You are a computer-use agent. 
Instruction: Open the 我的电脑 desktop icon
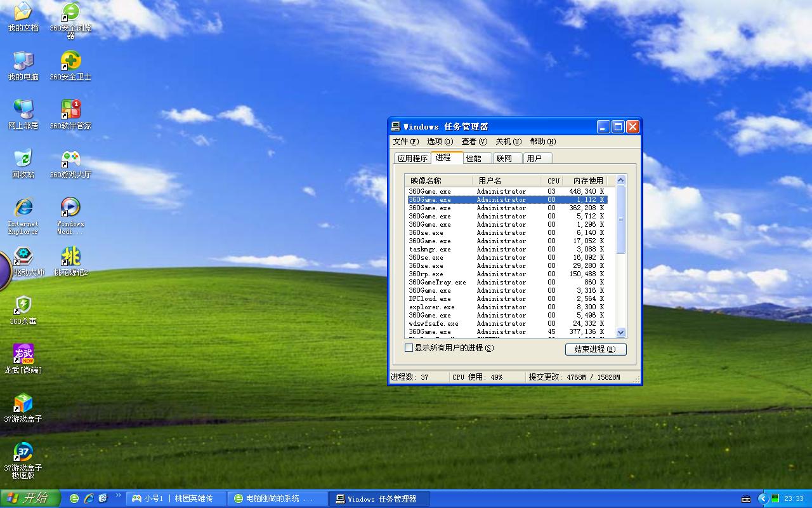[x=23, y=66]
